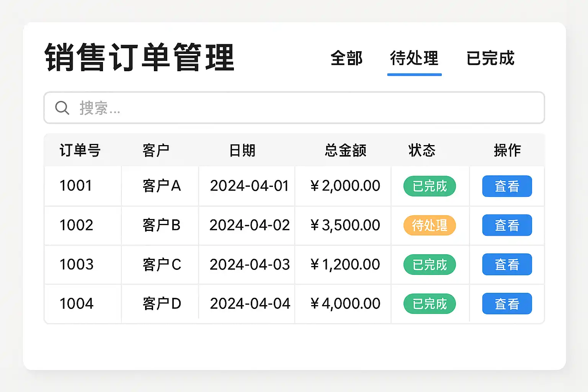Select the 已完成 status of order 1003

(430, 265)
